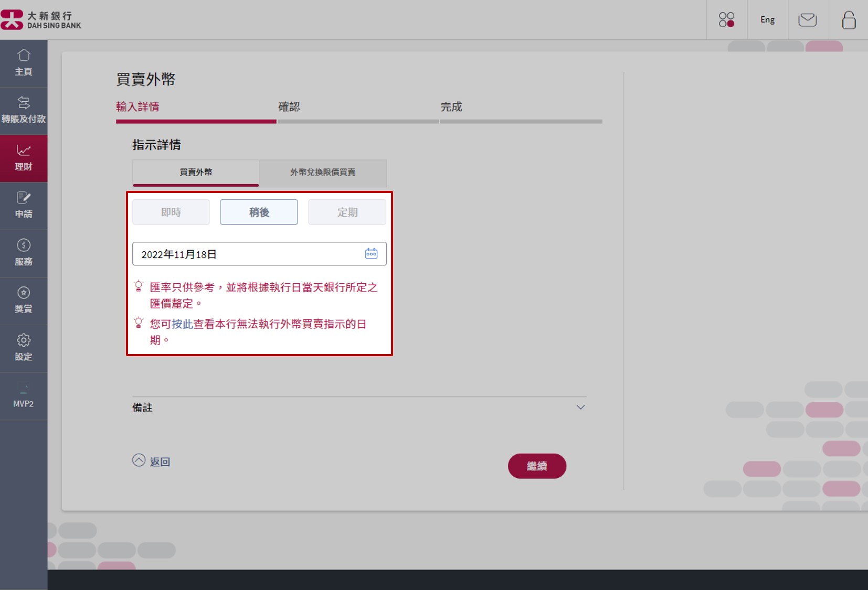Select the 理財 wealth chart icon
This screenshot has height=590, width=868.
pos(24,151)
